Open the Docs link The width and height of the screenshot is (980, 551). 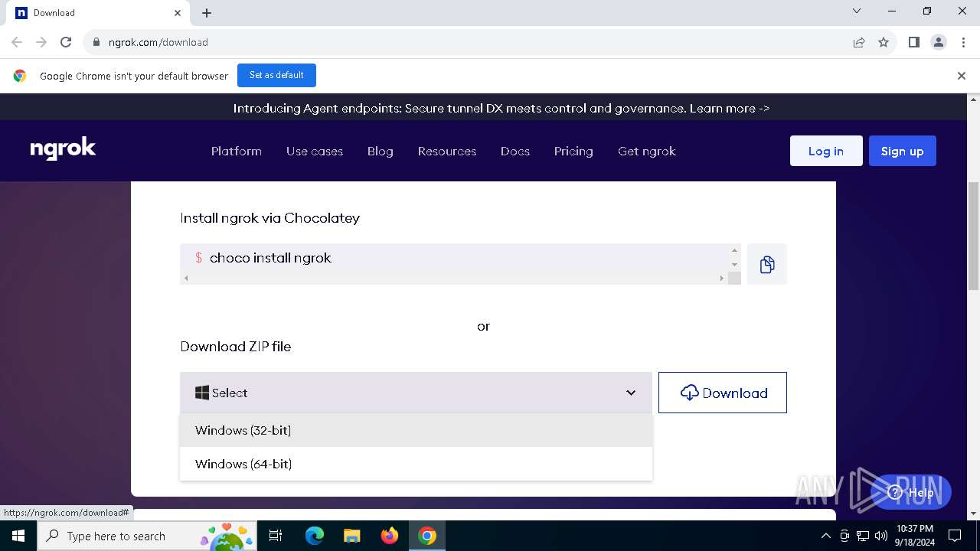(515, 151)
